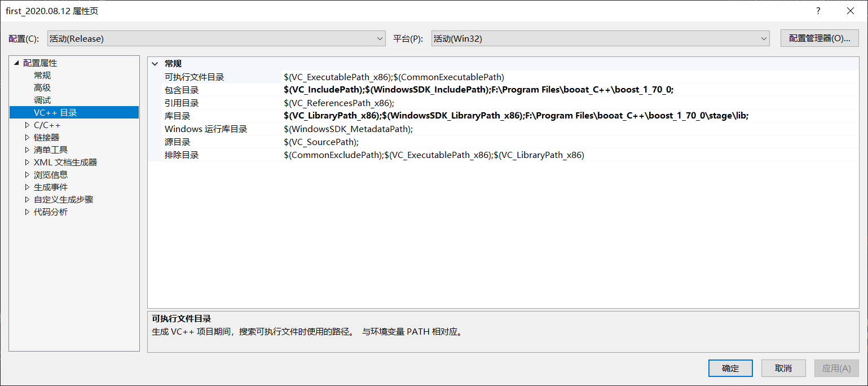Click the 取消 button
Image resolution: width=868 pixels, height=386 pixels.
click(x=783, y=368)
